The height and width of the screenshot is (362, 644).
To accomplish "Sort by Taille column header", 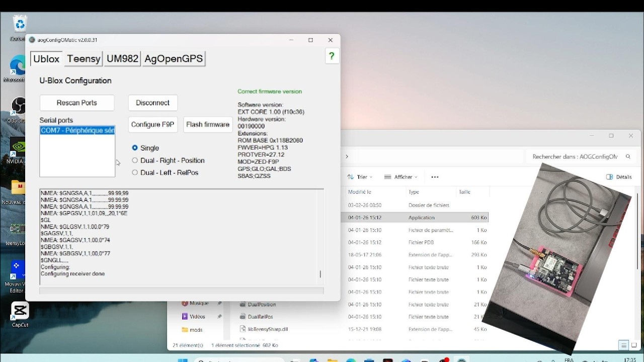I will [x=464, y=192].
